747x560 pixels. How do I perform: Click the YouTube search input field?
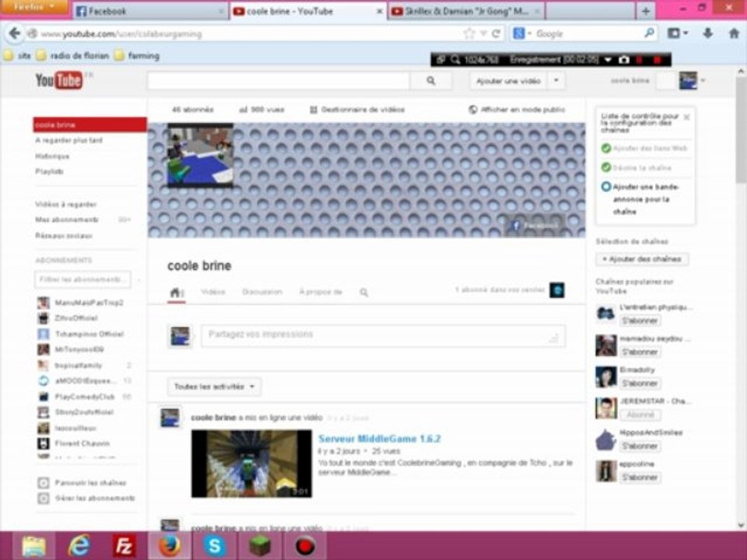pos(279,81)
